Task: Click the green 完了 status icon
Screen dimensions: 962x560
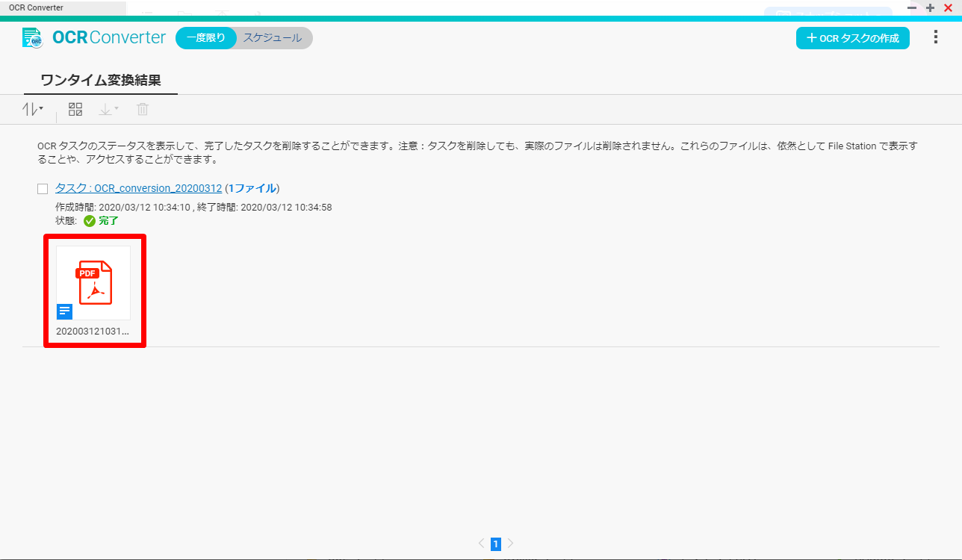Action: click(x=90, y=221)
